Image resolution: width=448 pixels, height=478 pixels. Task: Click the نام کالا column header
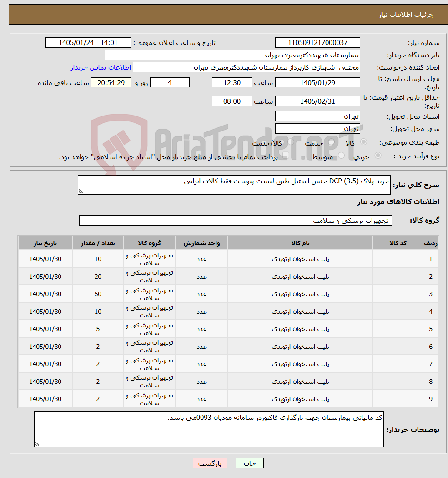(x=300, y=243)
